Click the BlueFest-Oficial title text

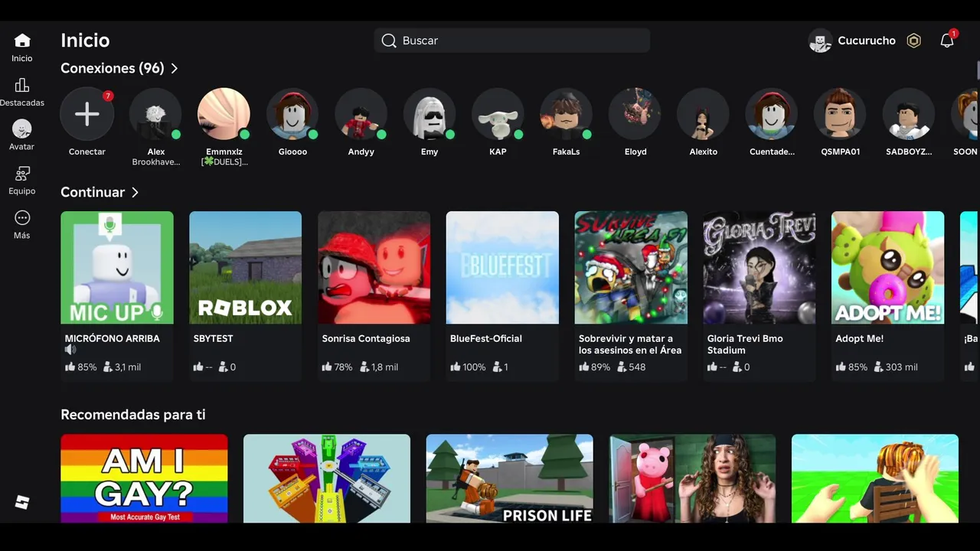pyautogui.click(x=486, y=338)
